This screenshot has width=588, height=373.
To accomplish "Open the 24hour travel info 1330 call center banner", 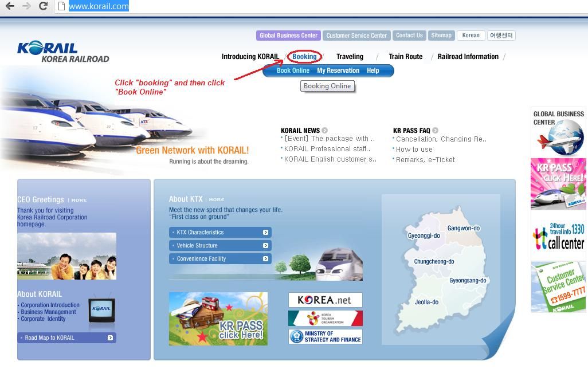I will coord(558,235).
